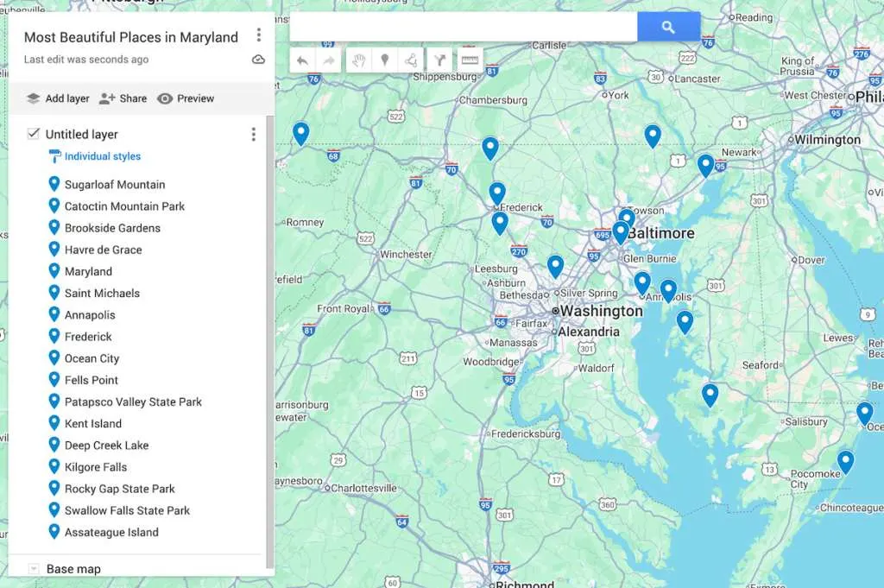Click the blue search magnifier button
The width and height of the screenshot is (884, 588).
[669, 27]
